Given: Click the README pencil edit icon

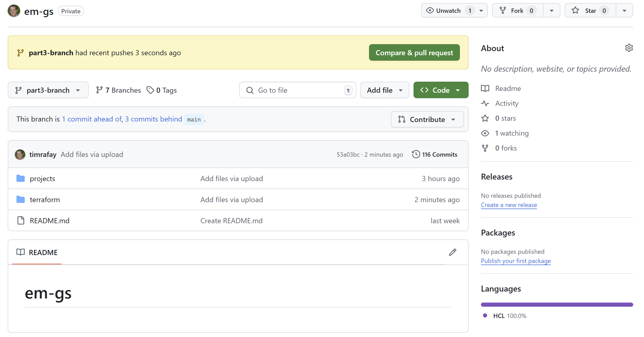Looking at the screenshot, I should click(x=452, y=252).
